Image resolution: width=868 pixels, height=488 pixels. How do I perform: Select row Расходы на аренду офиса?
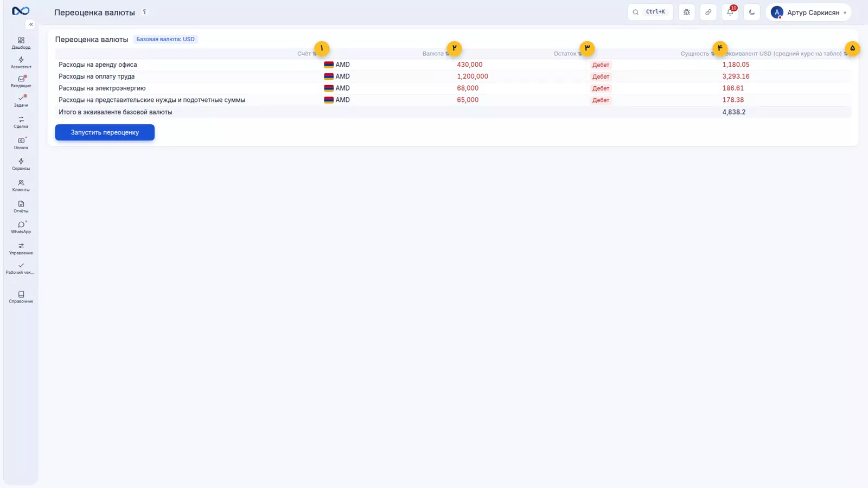[x=453, y=65]
